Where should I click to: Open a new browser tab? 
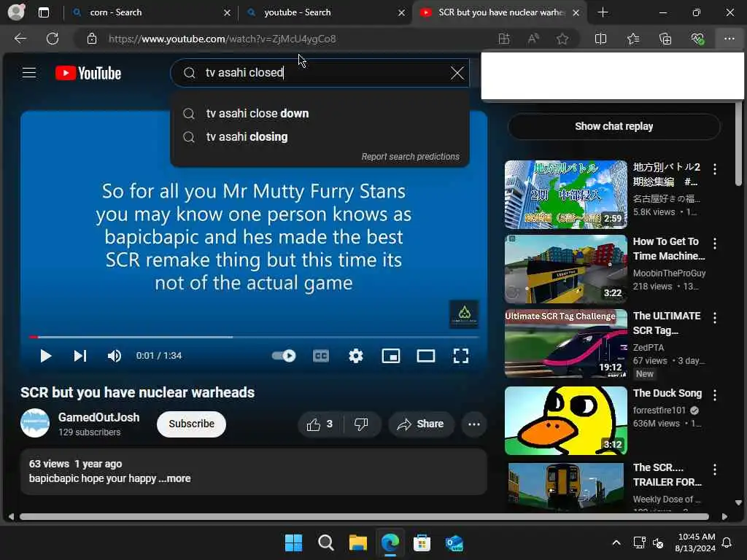coord(603,12)
